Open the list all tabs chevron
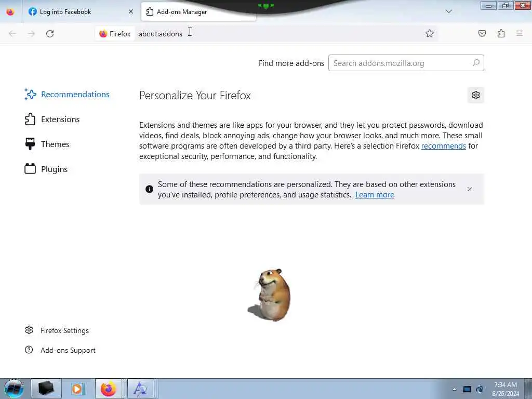532x399 pixels. pos(448,11)
